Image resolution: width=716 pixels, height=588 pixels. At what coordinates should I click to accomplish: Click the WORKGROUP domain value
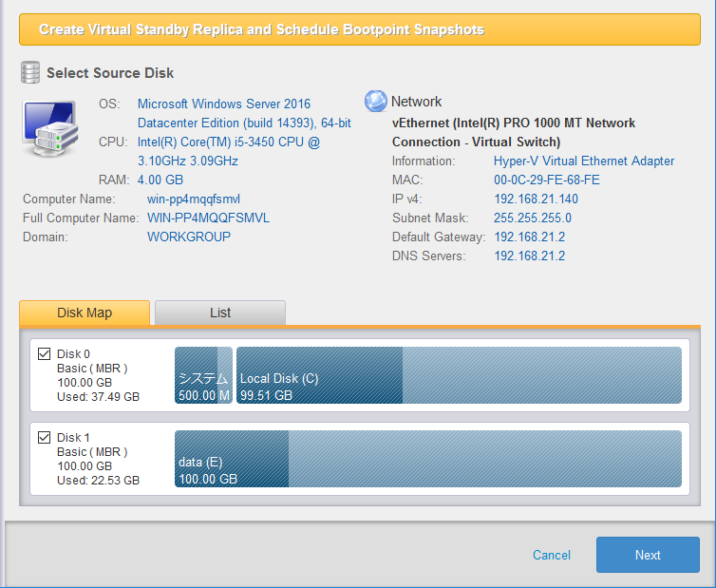(x=189, y=237)
